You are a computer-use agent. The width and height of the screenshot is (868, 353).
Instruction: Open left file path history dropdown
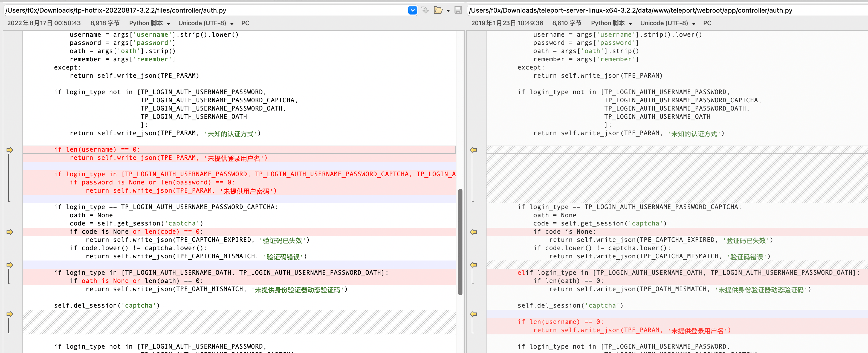tap(412, 10)
